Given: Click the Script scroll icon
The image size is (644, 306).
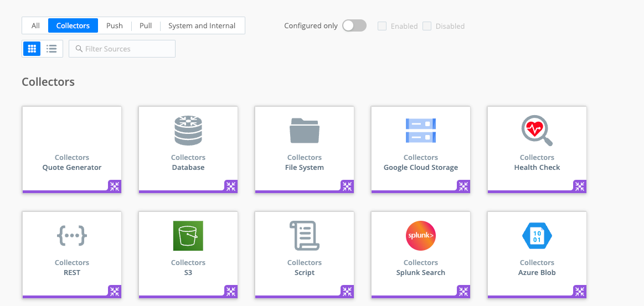Looking at the screenshot, I should 305,236.
